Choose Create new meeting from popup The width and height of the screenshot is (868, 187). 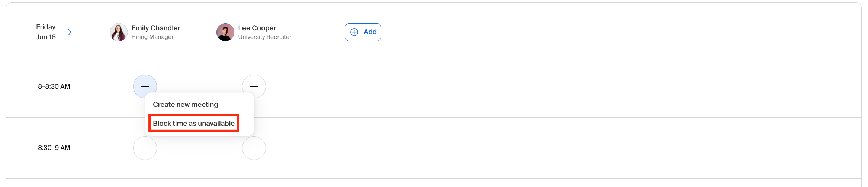click(x=186, y=105)
